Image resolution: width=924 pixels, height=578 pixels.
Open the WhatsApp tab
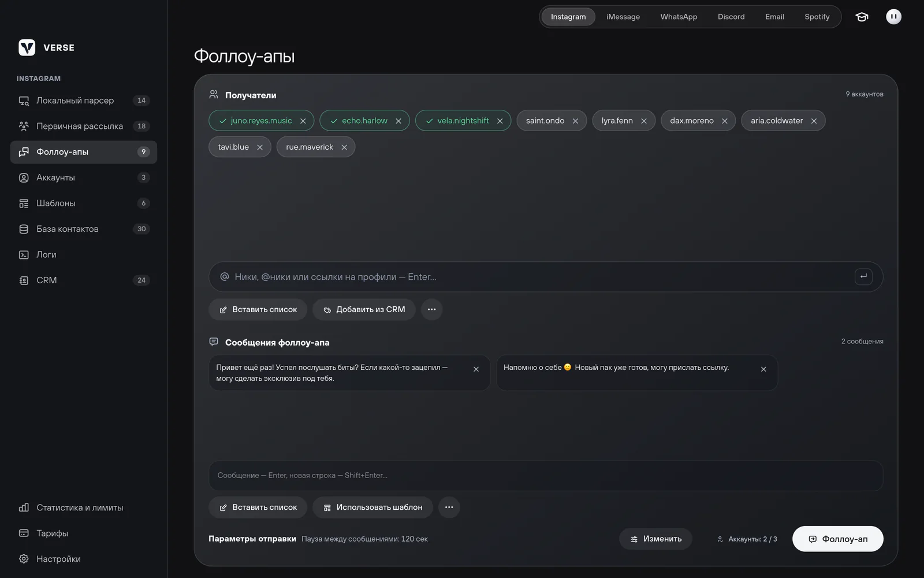(679, 17)
